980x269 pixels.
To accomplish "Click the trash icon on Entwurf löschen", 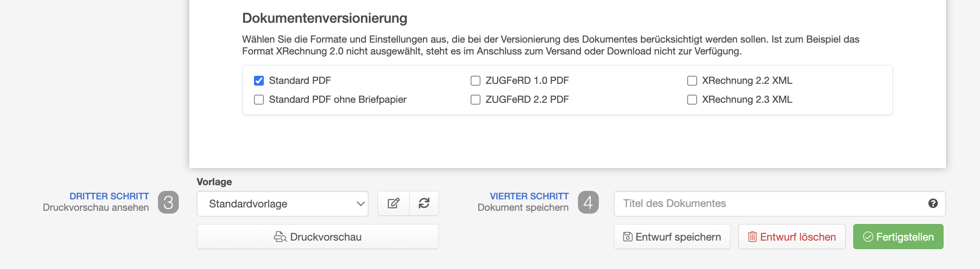I will point(752,237).
